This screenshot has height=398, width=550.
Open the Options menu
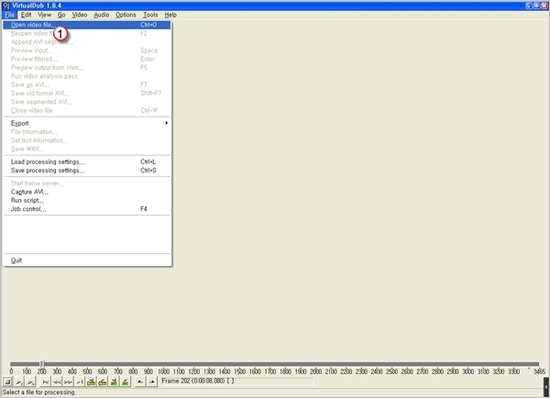126,15
